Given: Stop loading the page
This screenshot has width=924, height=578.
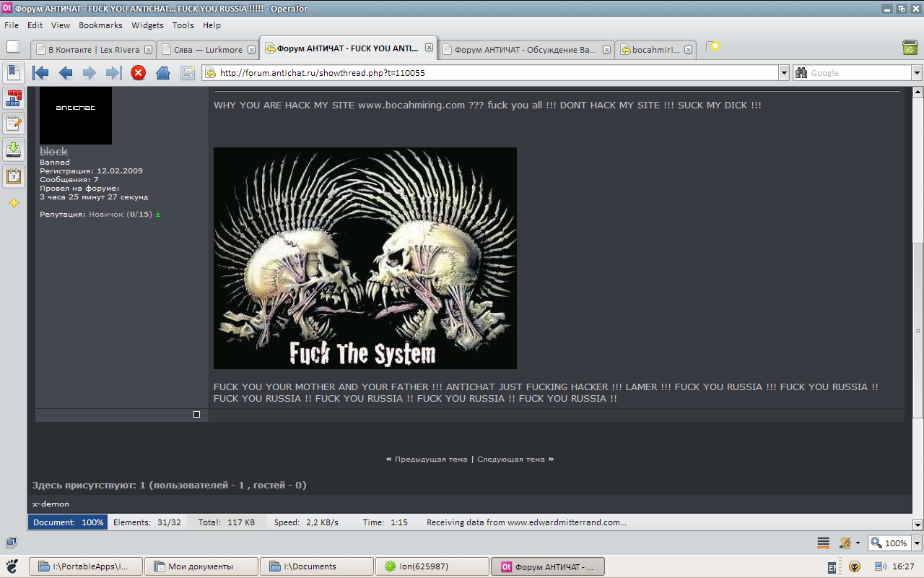Looking at the screenshot, I should (138, 72).
